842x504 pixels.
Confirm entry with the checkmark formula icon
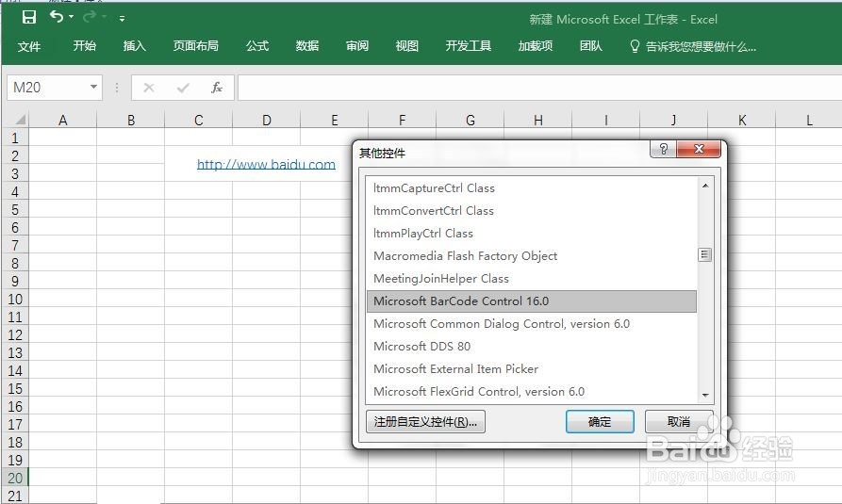coord(183,88)
